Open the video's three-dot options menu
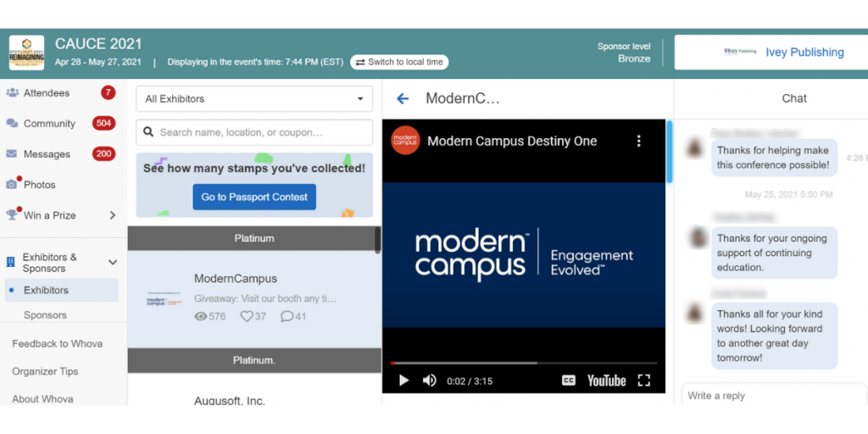 click(x=639, y=142)
